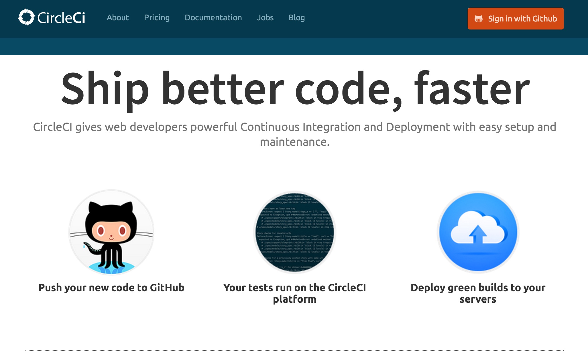Open the Pricing page
This screenshot has width=588, height=364.
157,18
